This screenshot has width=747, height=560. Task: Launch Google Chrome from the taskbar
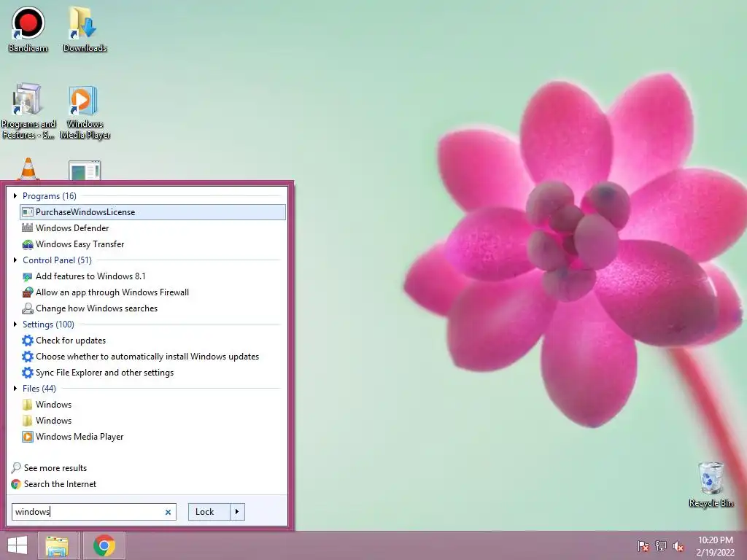coord(104,545)
